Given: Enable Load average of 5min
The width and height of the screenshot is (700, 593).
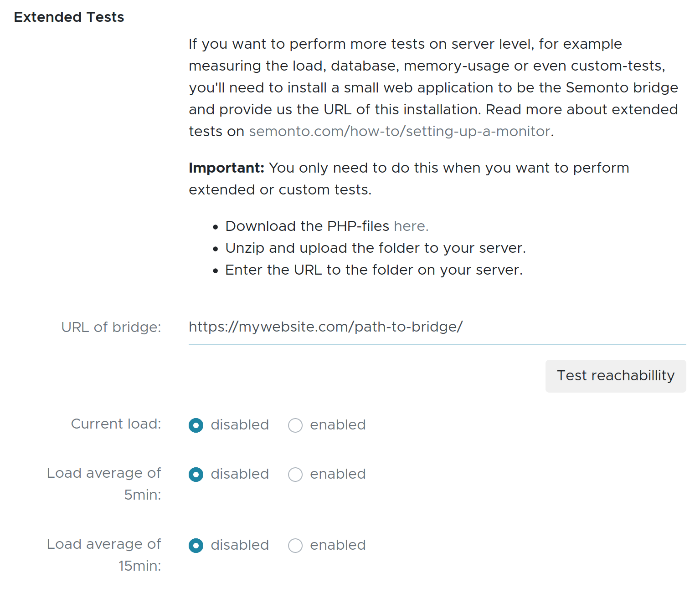Looking at the screenshot, I should point(295,475).
